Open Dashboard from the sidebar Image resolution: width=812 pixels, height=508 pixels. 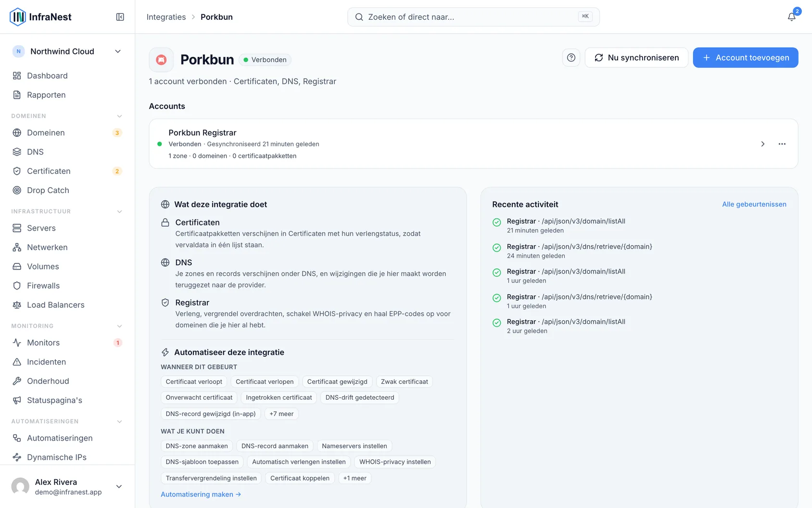click(x=67, y=76)
